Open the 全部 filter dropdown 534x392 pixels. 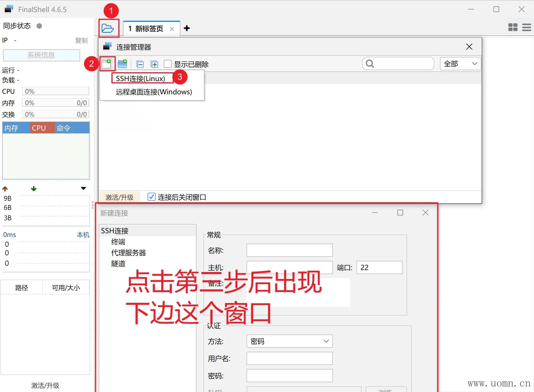pos(460,64)
